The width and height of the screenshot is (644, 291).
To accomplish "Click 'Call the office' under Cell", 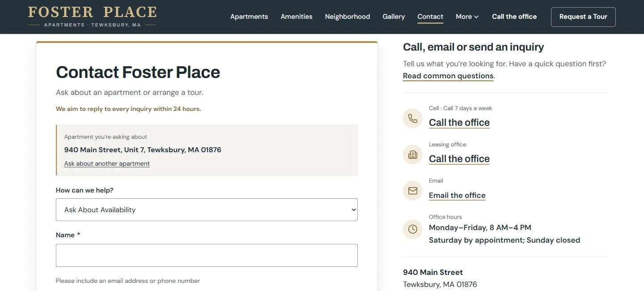I will click(459, 122).
